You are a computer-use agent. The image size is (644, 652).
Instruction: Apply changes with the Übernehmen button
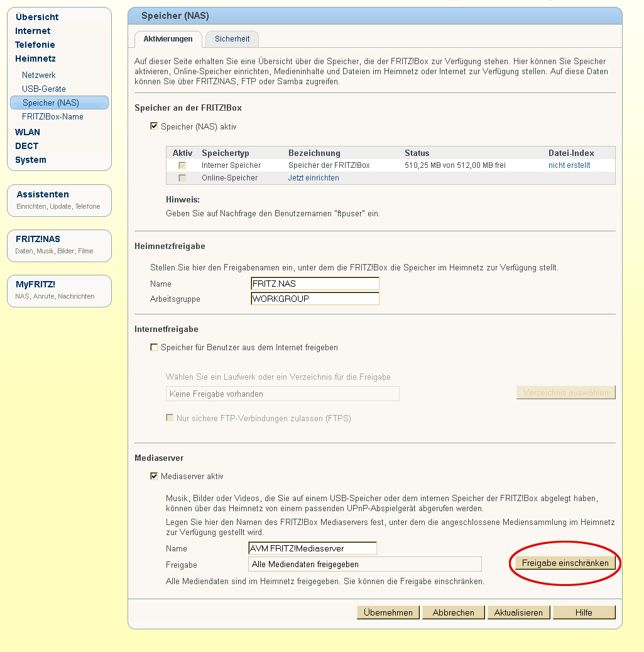(388, 612)
